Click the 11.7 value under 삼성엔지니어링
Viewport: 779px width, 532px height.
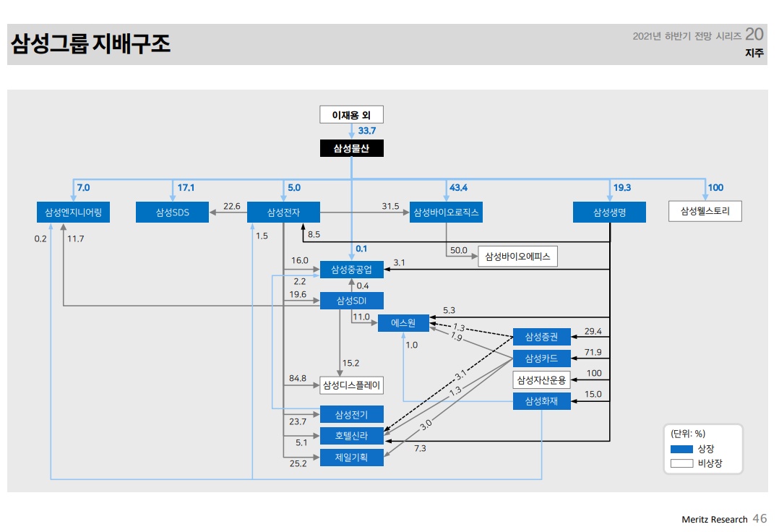point(75,239)
